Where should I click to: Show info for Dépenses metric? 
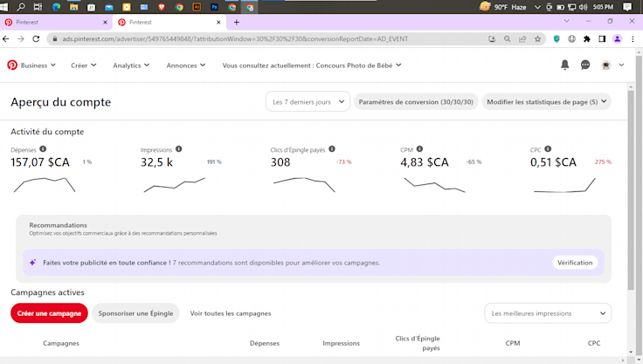tap(43, 149)
